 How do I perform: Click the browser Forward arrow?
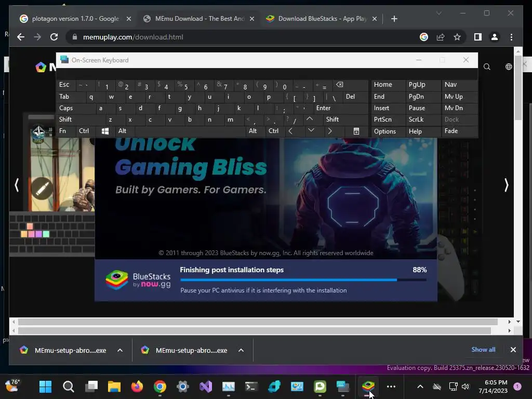pyautogui.click(x=37, y=37)
